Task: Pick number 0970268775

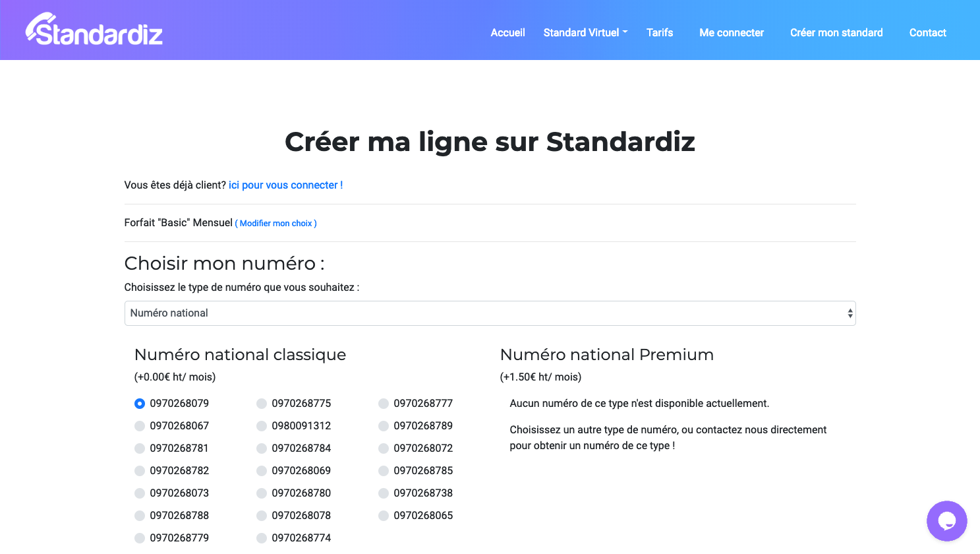Action: (262, 404)
